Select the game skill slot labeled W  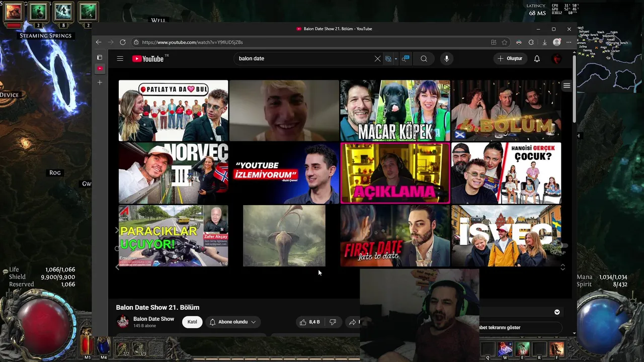click(x=505, y=348)
